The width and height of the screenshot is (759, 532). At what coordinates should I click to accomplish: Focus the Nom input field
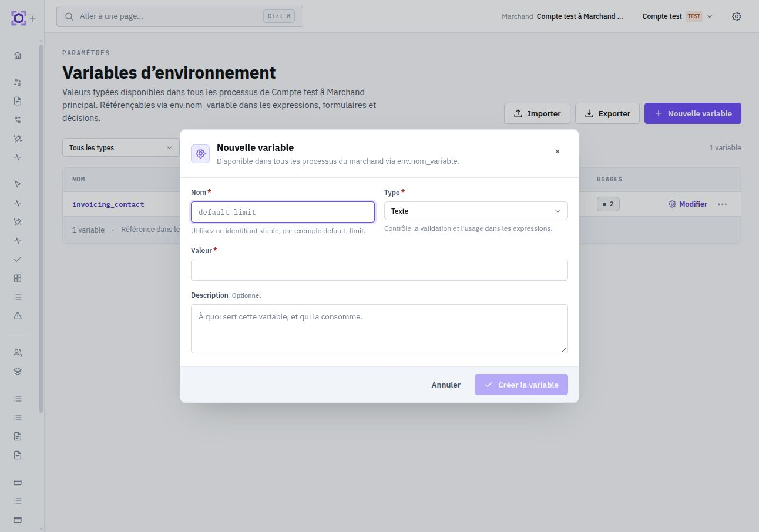283,212
